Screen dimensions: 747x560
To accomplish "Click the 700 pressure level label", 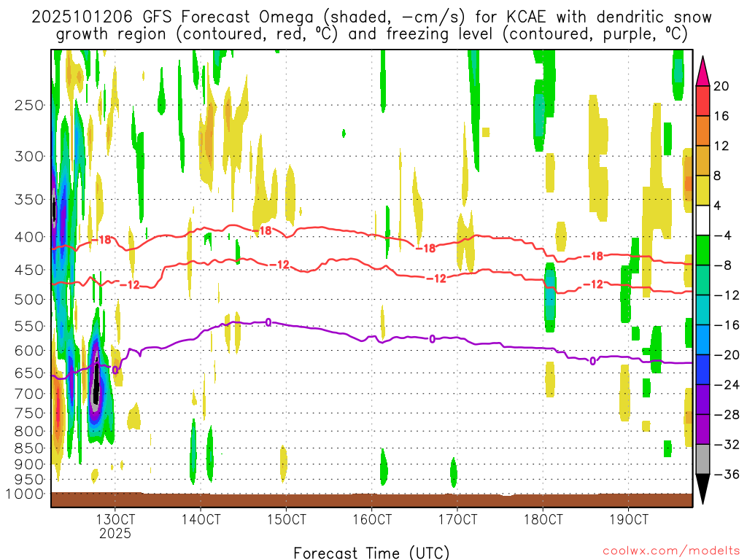I will (x=29, y=394).
